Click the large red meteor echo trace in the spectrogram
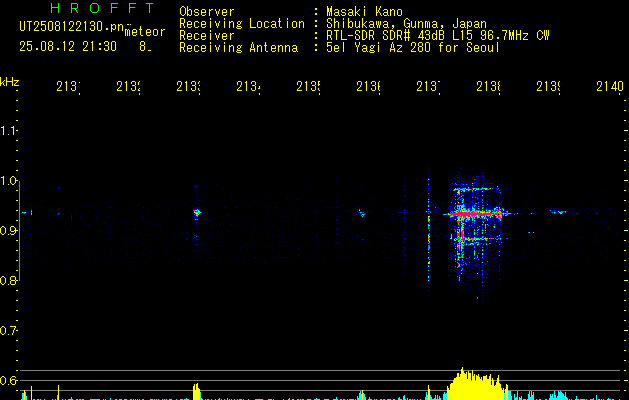 (475, 214)
